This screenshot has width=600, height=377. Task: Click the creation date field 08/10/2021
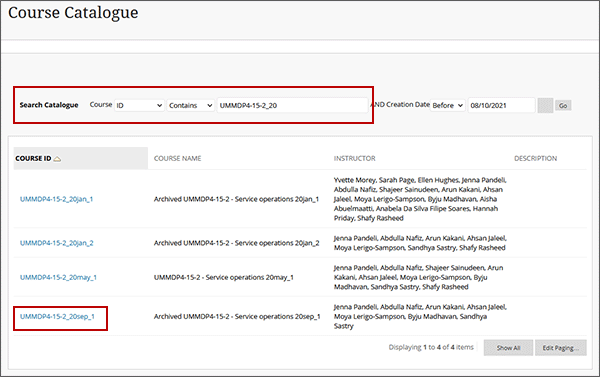pyautogui.click(x=501, y=105)
